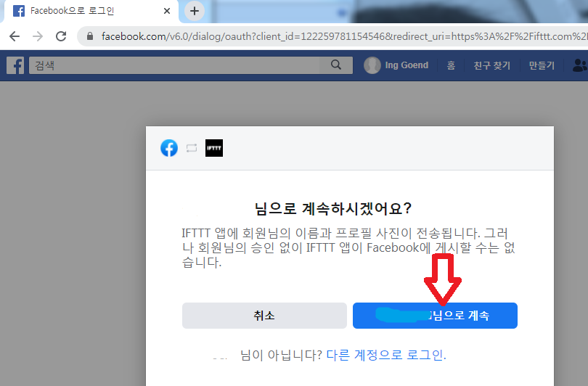This screenshot has width=588, height=386.
Task: Click the browser back arrow
Action: pos(15,36)
